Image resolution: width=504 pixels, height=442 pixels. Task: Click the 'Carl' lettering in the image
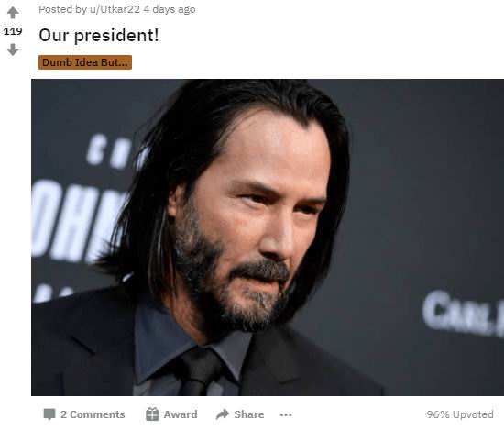pyautogui.click(x=463, y=314)
